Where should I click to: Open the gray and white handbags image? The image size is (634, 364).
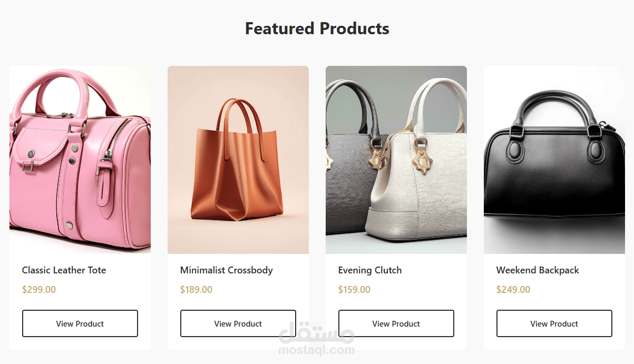[396, 160]
